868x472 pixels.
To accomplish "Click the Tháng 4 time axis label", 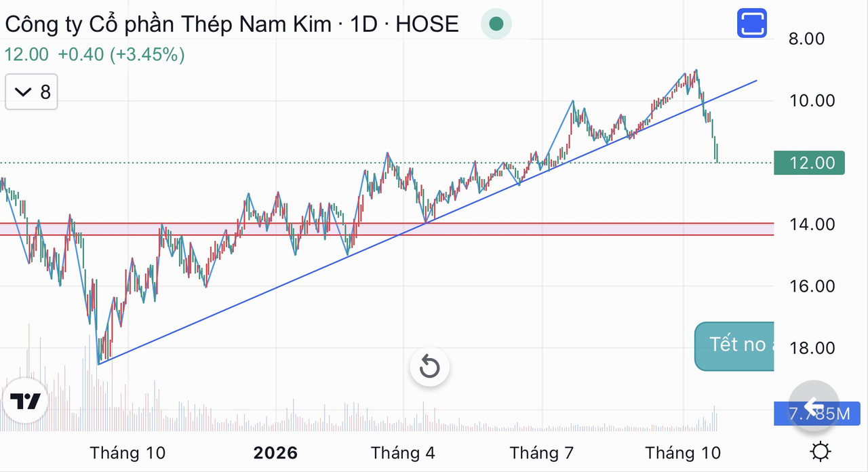I will pos(403,453).
